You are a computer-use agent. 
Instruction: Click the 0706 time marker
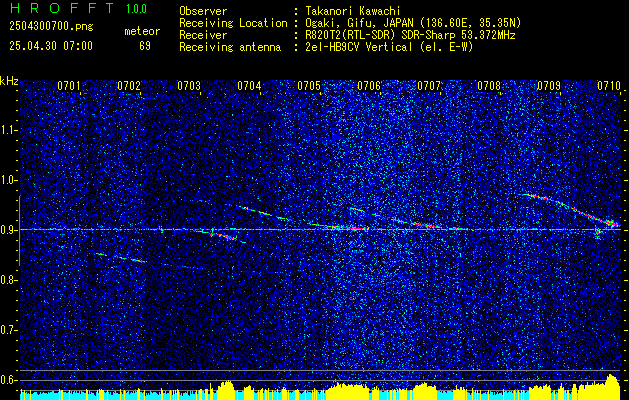click(369, 85)
